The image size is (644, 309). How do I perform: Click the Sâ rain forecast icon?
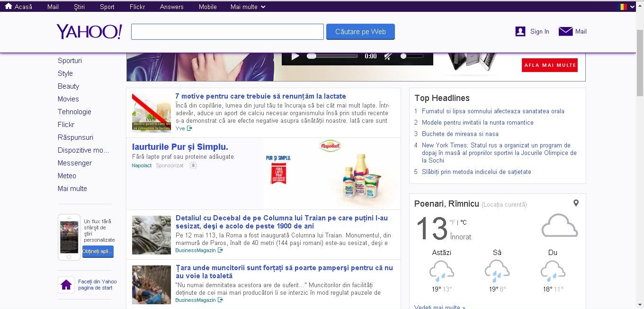click(x=497, y=272)
